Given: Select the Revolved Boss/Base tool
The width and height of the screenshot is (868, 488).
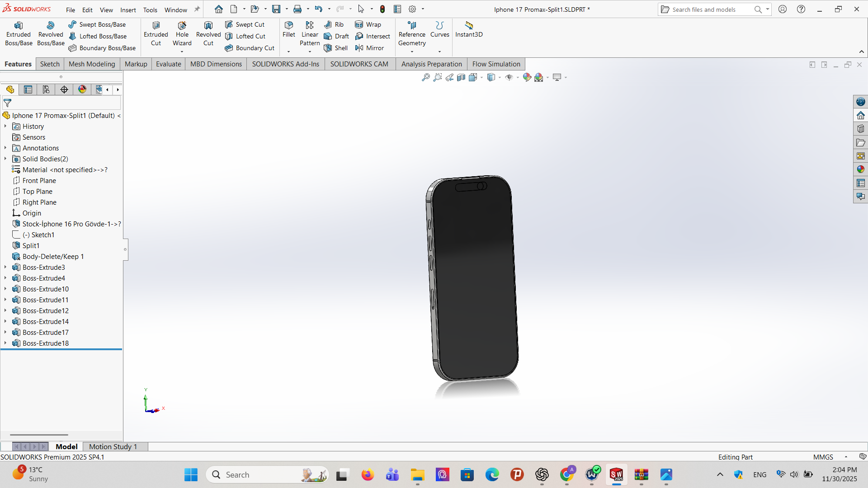Looking at the screenshot, I should coord(51,34).
